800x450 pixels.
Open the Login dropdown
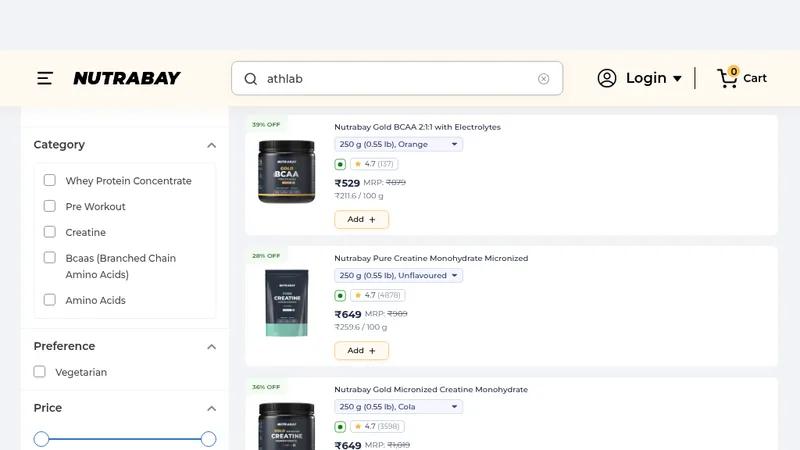click(x=654, y=78)
